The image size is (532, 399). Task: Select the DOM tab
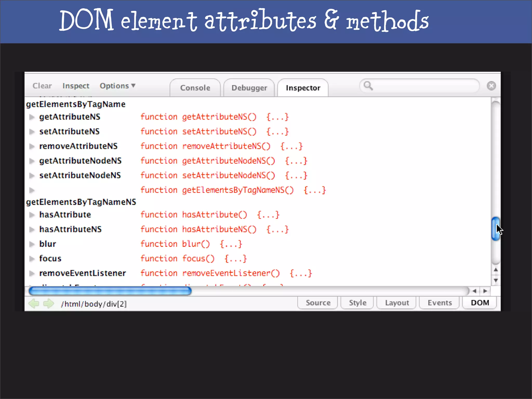[x=480, y=303]
